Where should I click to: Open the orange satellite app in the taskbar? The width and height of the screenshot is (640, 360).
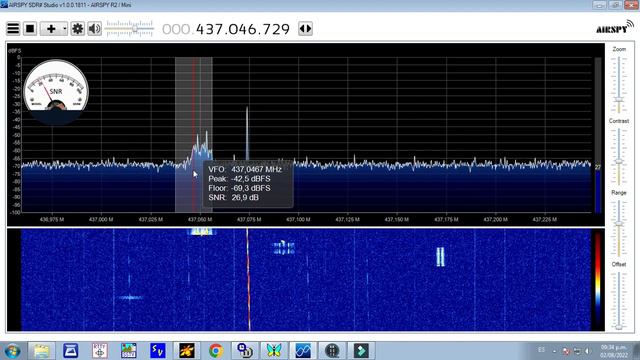[187, 351]
